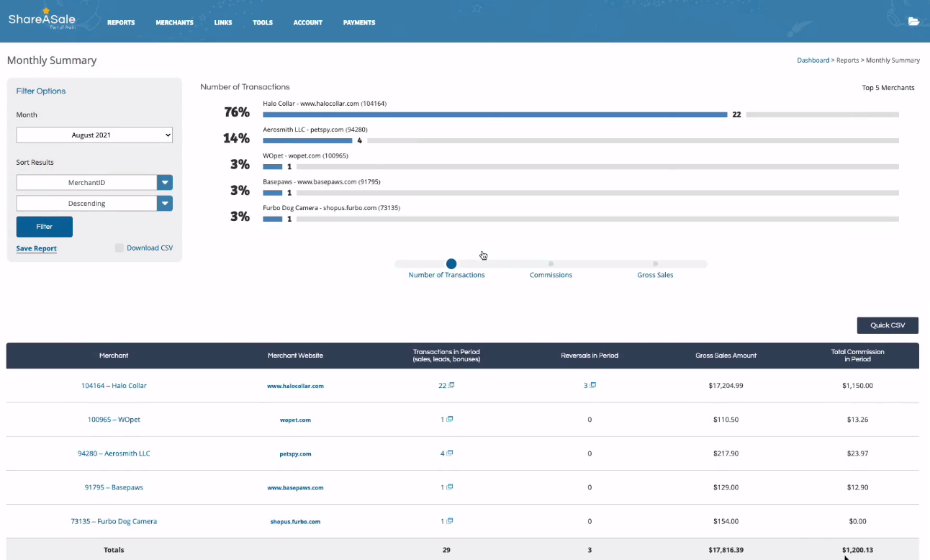
Task: Open the Links menu
Action: [x=223, y=22]
